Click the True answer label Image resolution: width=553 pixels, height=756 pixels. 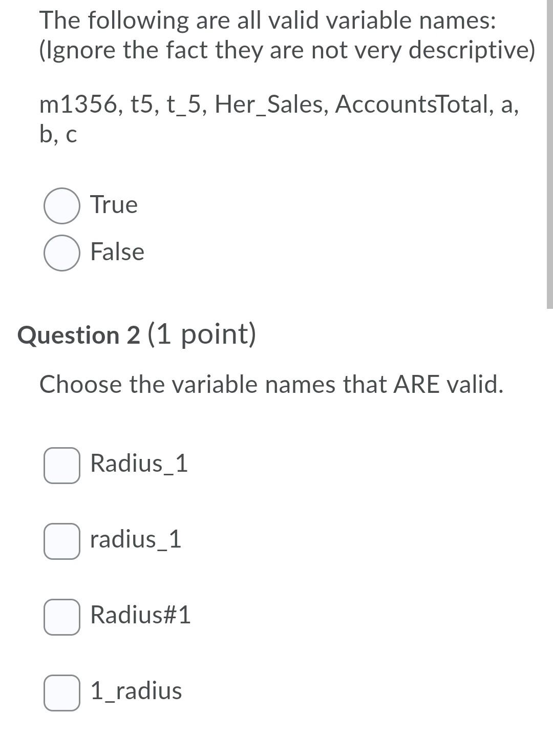114,204
